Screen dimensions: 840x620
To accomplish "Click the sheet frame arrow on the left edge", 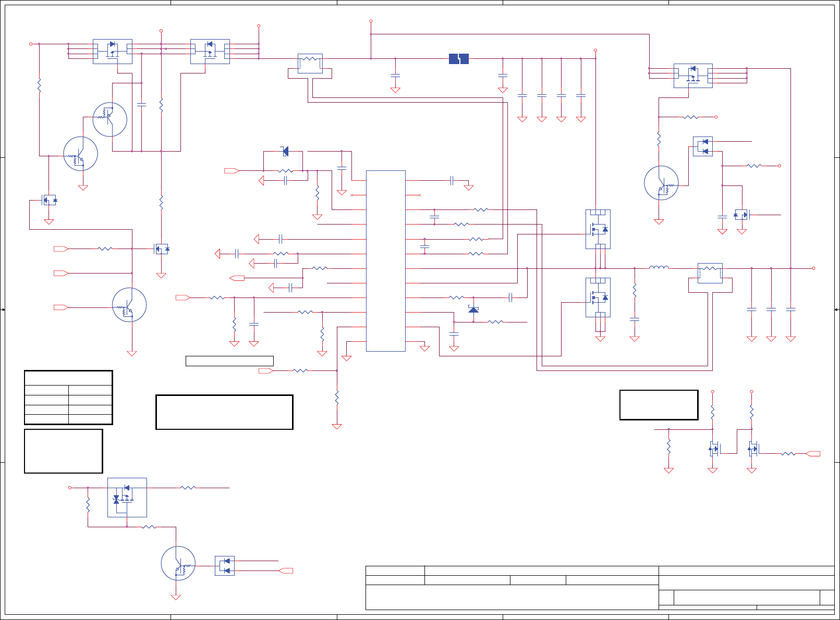I will [3, 309].
